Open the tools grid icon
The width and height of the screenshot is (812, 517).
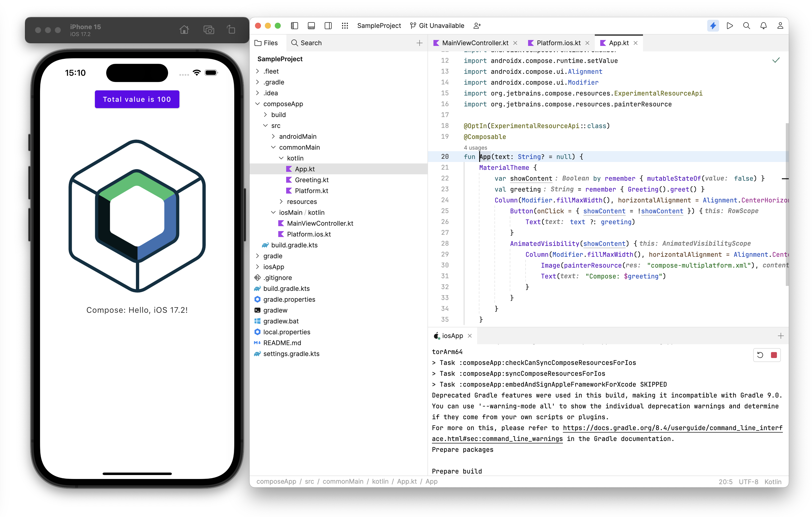(345, 26)
